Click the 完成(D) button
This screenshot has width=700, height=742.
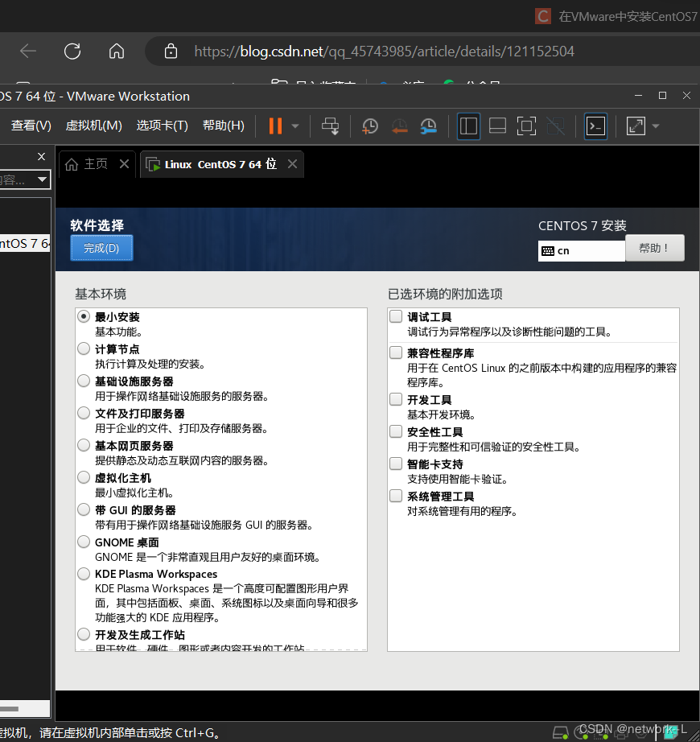101,248
